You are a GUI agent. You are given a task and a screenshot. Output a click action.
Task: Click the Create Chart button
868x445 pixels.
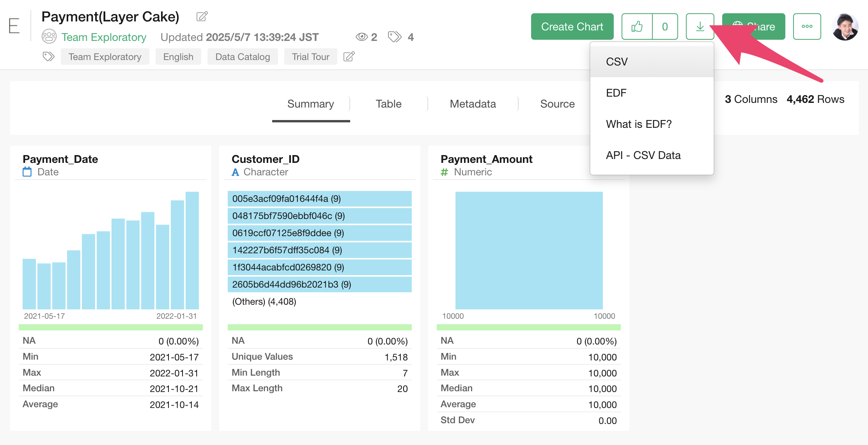tap(572, 26)
